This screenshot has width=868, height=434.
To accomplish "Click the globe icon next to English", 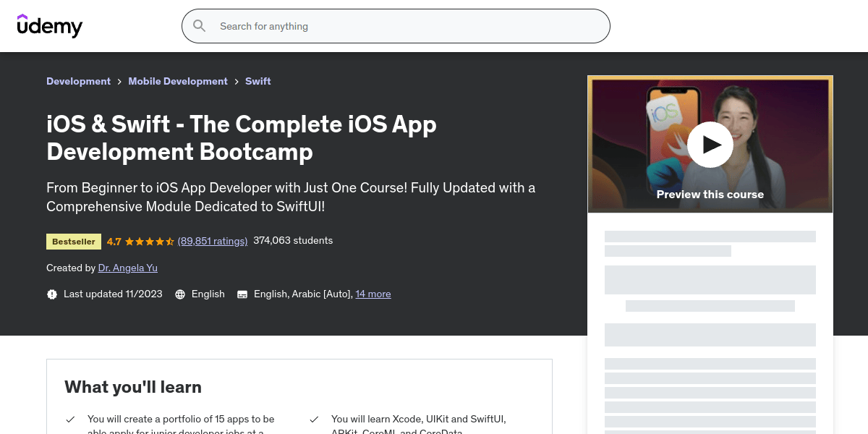I will (179, 294).
